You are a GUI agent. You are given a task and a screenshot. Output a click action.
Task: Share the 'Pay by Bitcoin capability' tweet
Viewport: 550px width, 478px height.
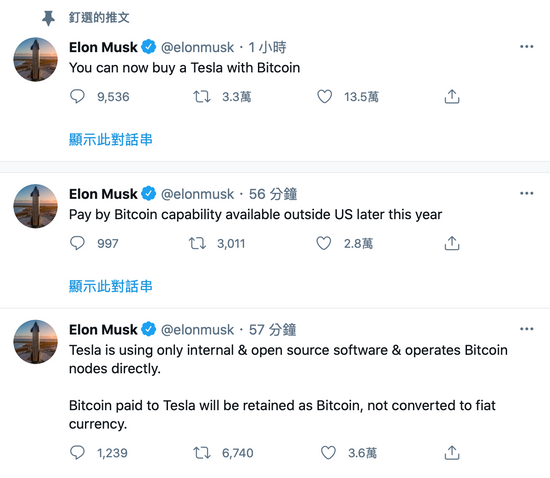(452, 243)
